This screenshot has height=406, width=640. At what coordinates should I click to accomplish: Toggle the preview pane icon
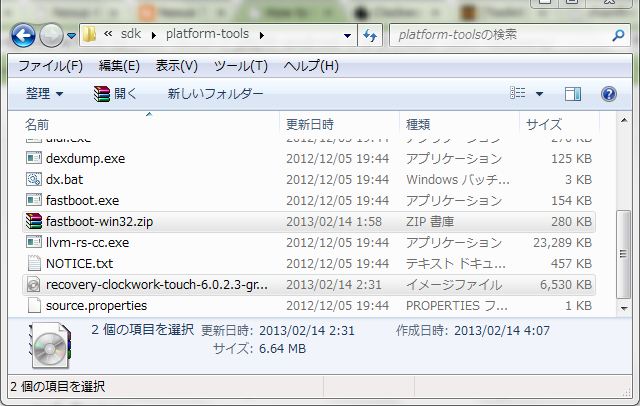pos(573,94)
